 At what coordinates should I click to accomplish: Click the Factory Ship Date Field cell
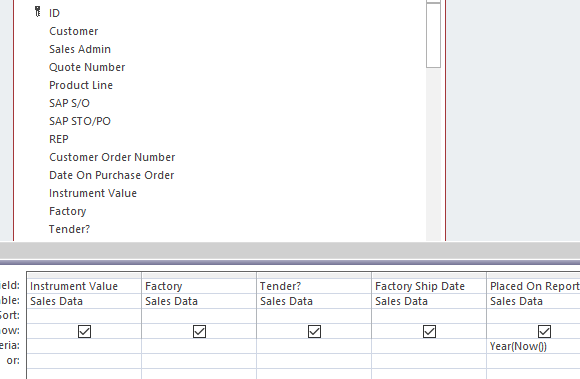(429, 286)
